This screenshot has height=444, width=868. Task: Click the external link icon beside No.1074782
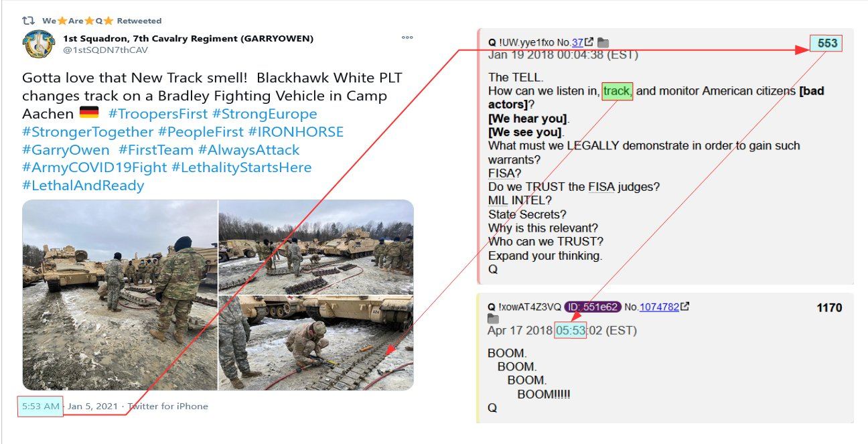tap(685, 307)
